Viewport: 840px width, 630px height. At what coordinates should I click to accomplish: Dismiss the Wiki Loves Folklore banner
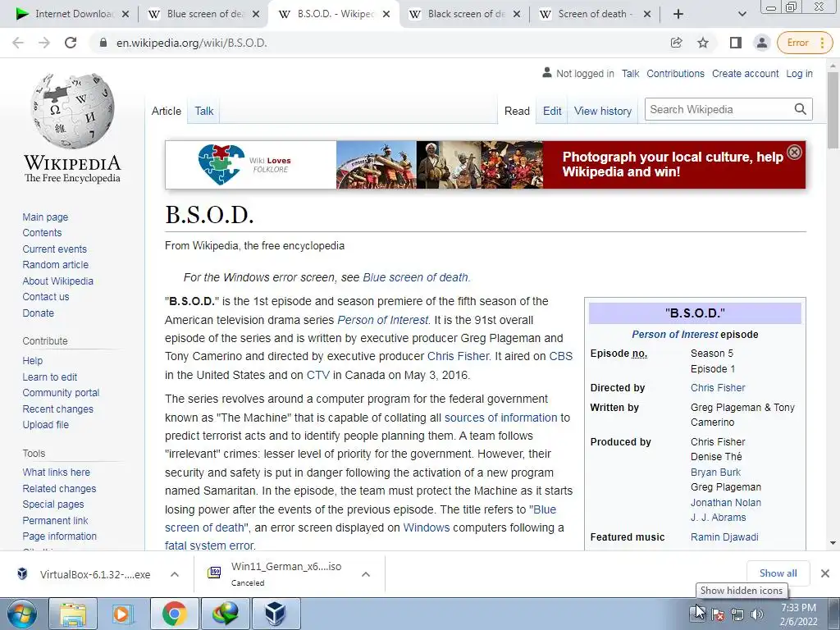tap(794, 152)
